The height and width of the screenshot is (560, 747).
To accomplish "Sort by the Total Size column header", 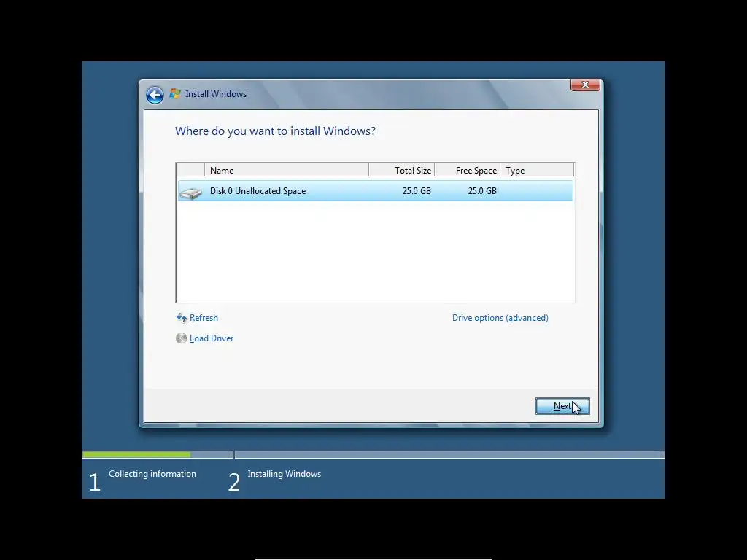I will pyautogui.click(x=402, y=170).
